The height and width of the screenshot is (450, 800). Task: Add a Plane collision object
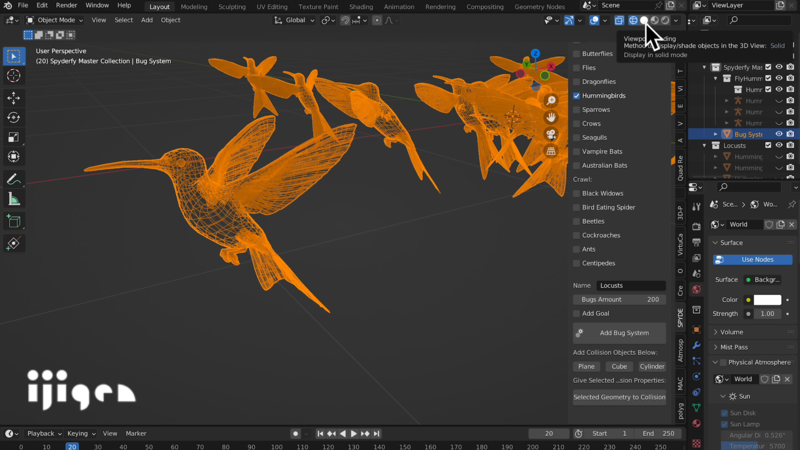(586, 366)
